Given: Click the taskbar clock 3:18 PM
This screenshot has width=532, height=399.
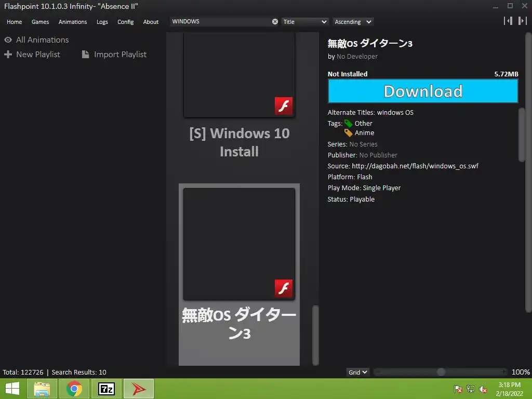Looking at the screenshot, I should (x=509, y=385).
